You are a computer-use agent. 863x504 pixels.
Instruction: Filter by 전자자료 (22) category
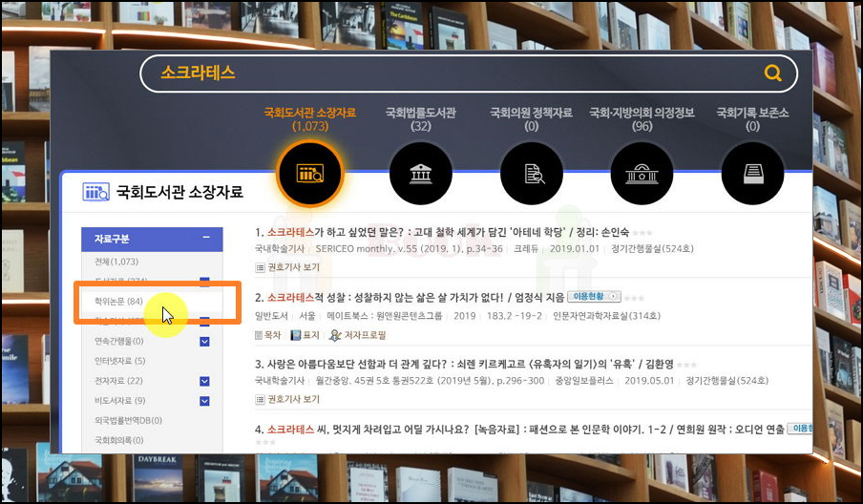(x=118, y=381)
